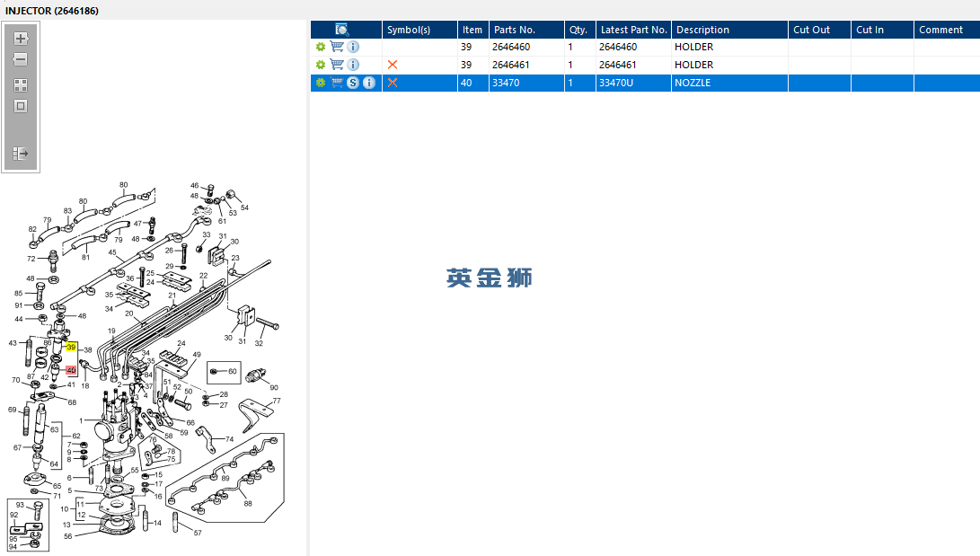Open green gear for part 2646460
This screenshot has height=556, width=980.
(321, 47)
